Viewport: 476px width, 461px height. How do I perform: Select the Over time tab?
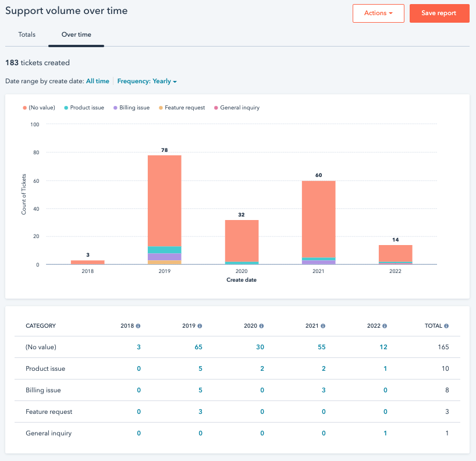76,34
